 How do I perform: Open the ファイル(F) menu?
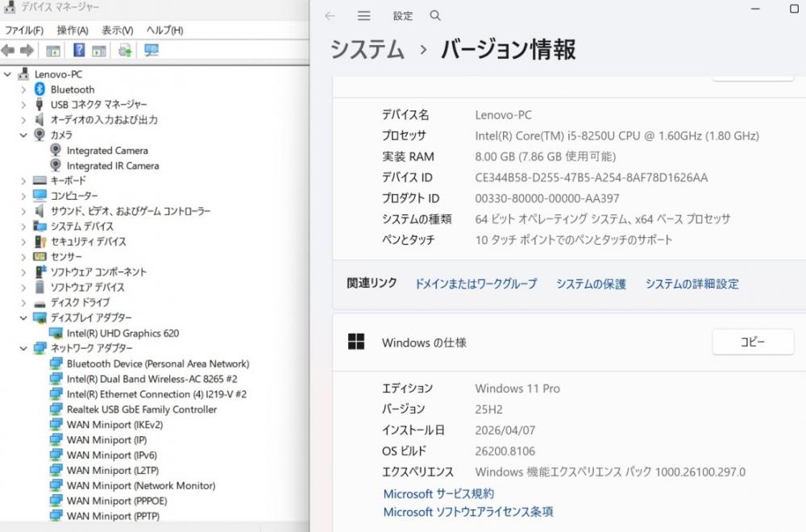click(x=24, y=31)
